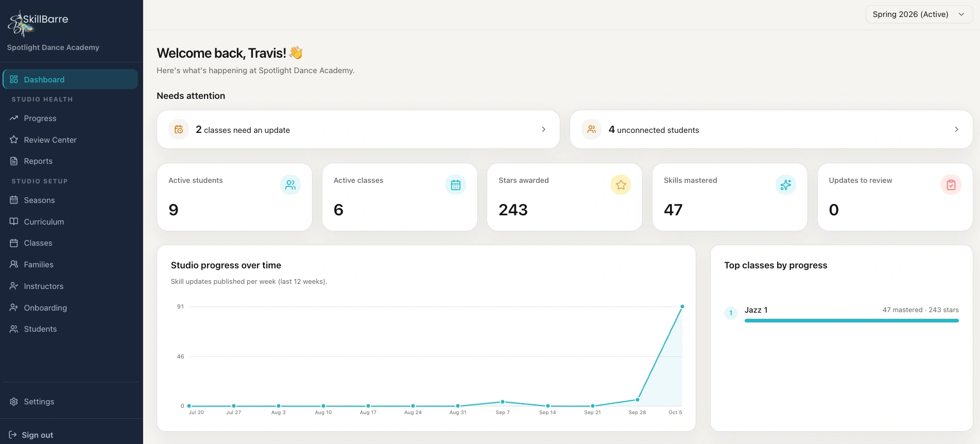Screen dimensions: 980x444
Task: Click the Reports document icon
Action: point(14,161)
